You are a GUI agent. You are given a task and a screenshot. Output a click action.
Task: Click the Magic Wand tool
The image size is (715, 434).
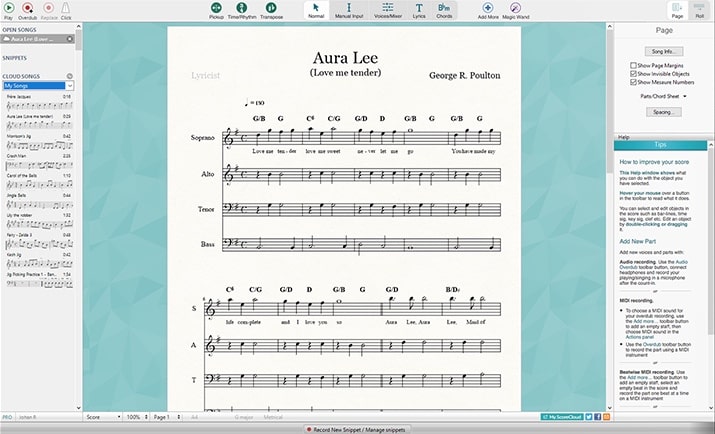516,10
